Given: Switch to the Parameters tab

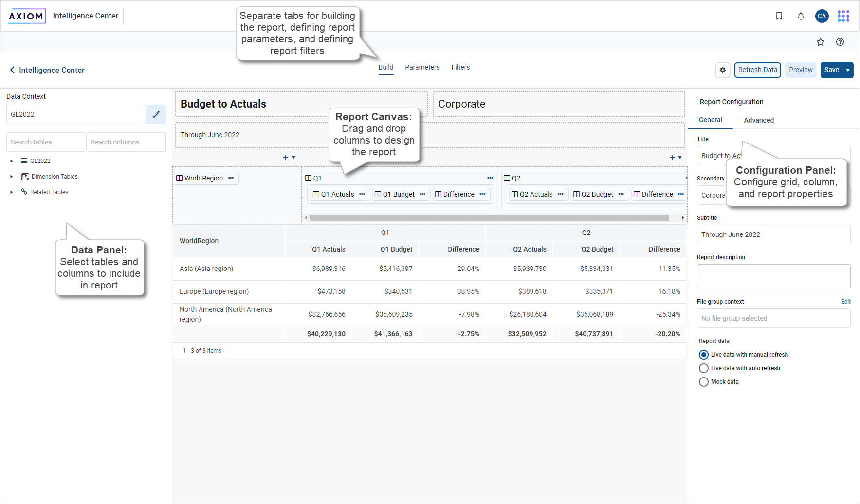Looking at the screenshot, I should point(422,67).
